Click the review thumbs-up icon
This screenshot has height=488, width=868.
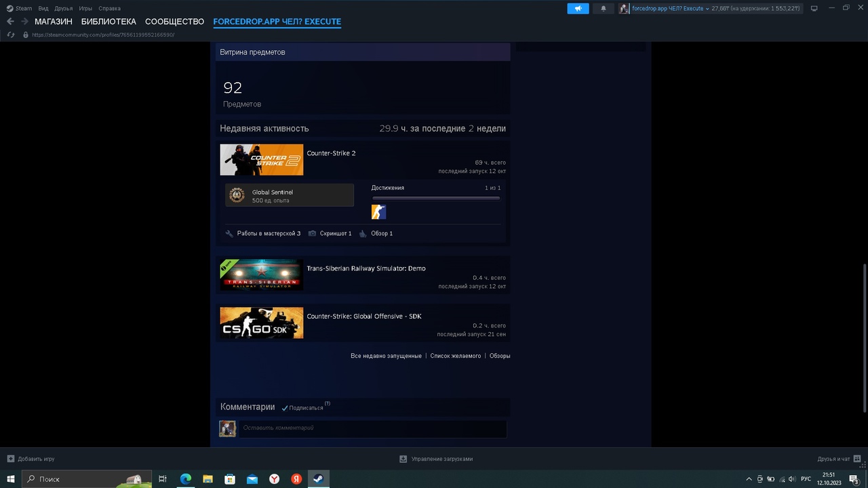(x=363, y=233)
